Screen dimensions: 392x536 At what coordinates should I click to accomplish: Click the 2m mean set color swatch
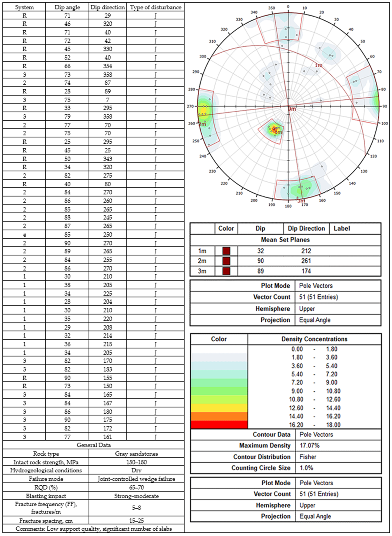point(226,261)
